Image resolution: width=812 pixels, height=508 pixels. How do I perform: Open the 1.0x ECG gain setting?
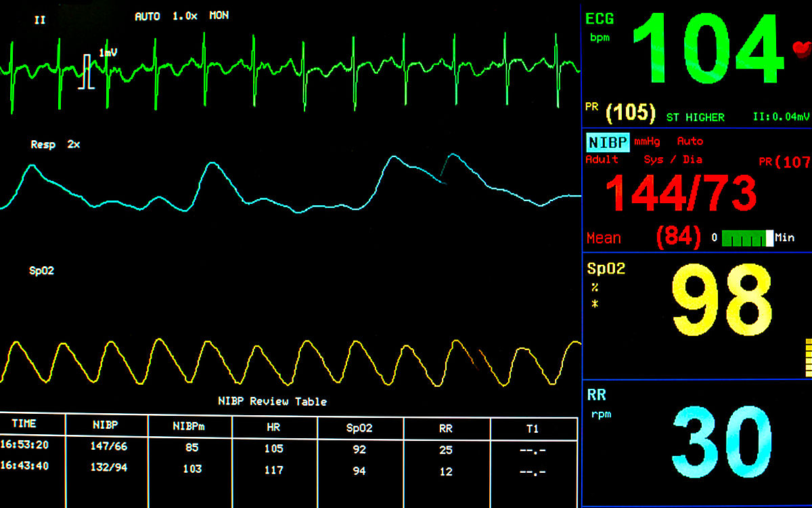click(x=185, y=16)
